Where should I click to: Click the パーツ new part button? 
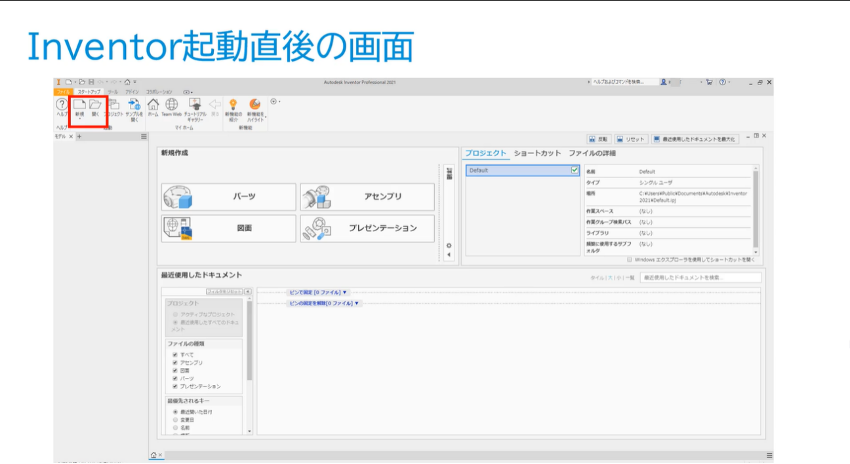(229, 197)
